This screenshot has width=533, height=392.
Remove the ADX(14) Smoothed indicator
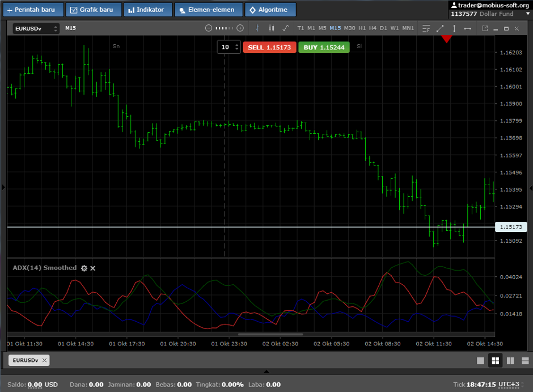(x=93, y=268)
